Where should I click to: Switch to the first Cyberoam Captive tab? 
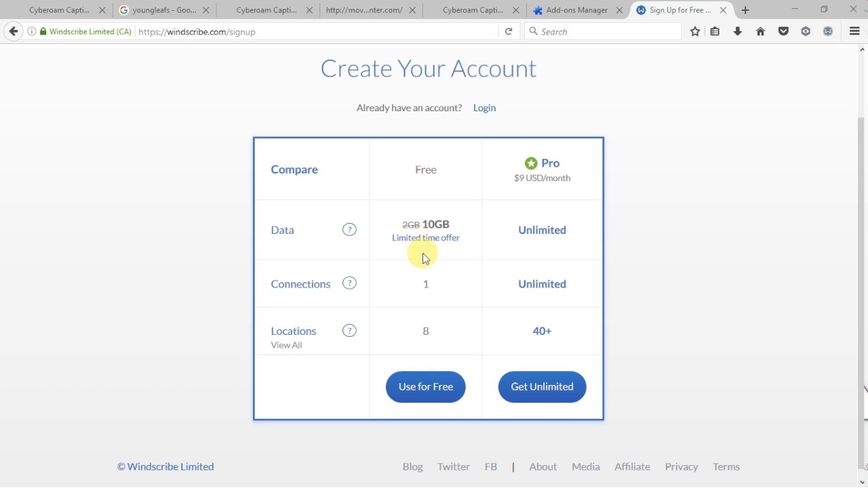point(59,10)
